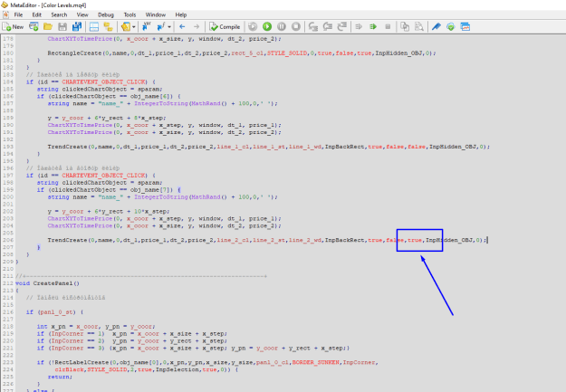The height and width of the screenshot is (392, 566).
Task: Click 'RectangleCreate' on line 180
Action: pyautogui.click(x=75, y=53)
